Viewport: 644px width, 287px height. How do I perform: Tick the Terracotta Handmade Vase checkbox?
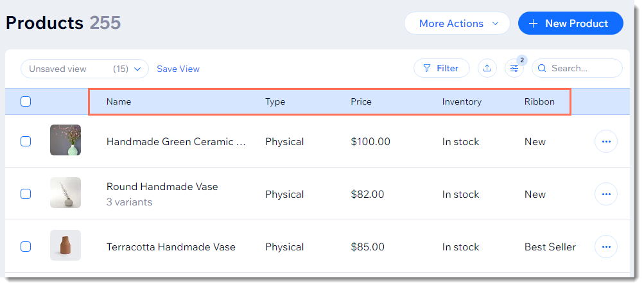26,247
